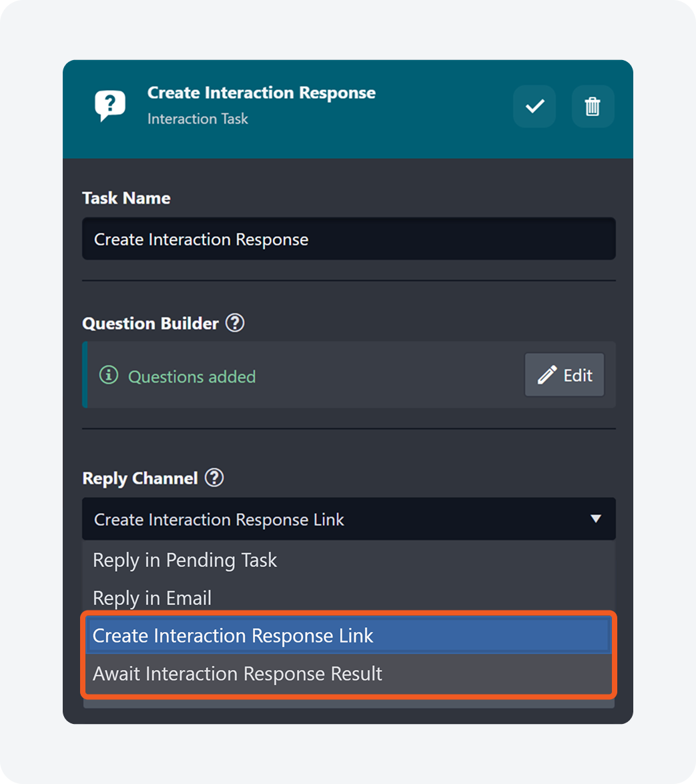
Task: Confirm the task with the checkmark icon
Action: (x=535, y=106)
